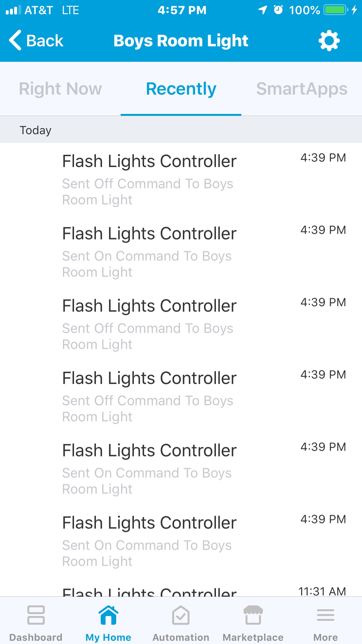Select third Flash Lights Controller entry
362x644 pixels.
coord(181,324)
